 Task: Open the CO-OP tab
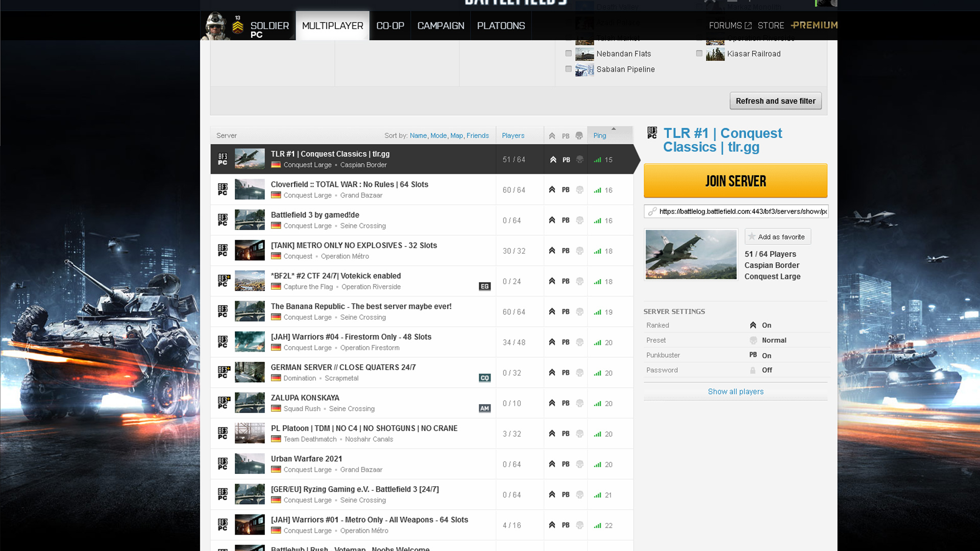pyautogui.click(x=390, y=26)
